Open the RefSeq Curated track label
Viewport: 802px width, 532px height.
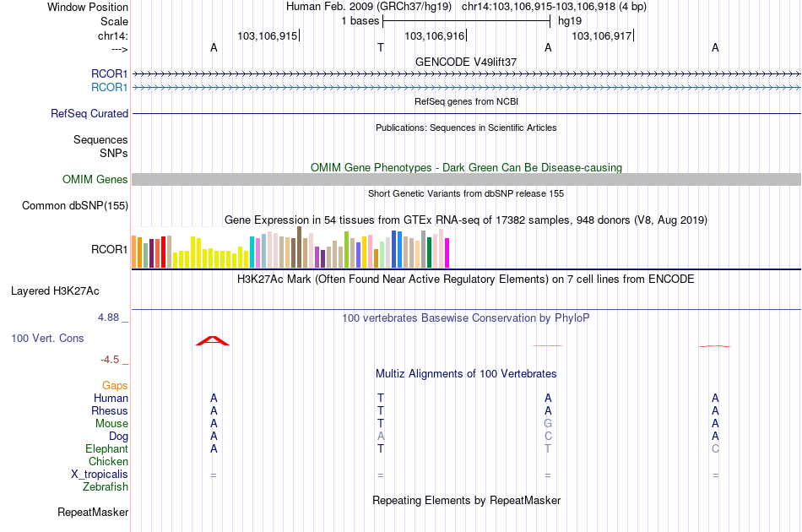[x=89, y=113]
